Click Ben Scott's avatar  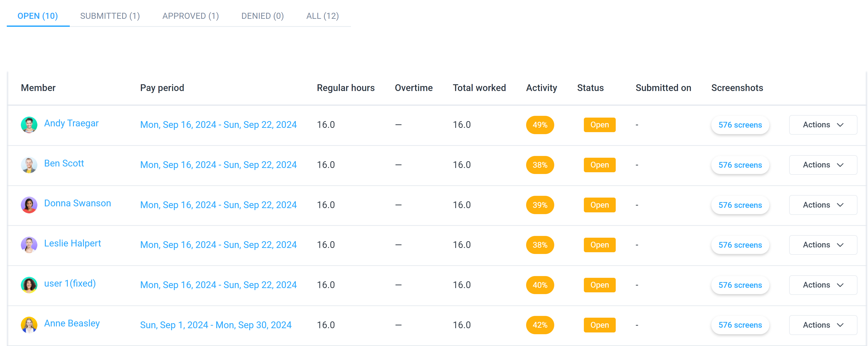tap(29, 165)
